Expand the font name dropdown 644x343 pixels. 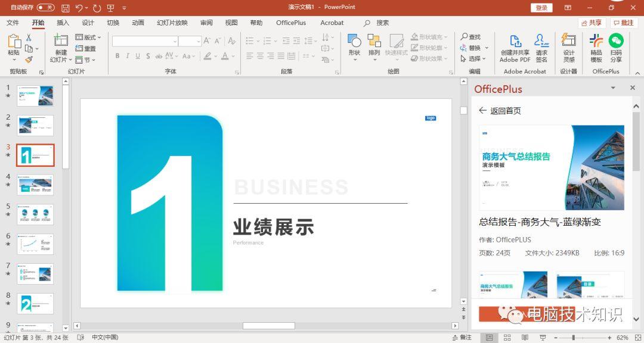point(175,41)
